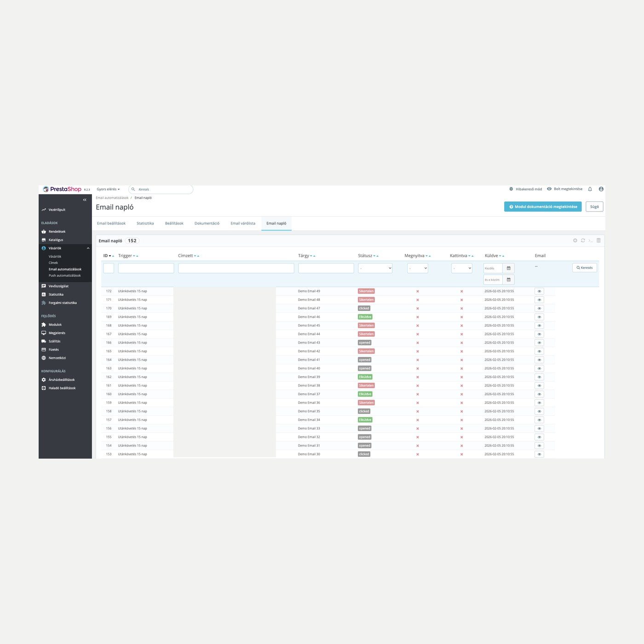Click the Áruházbeállítások gear icon
Viewport: 644px width, 644px height.
pos(44,380)
